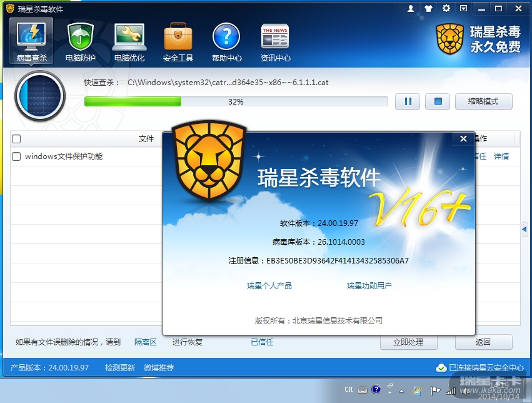Image resolution: width=532 pixels, height=403 pixels.
Task: Open the skin (shirt) icon in title bar
Action: [x=428, y=9]
